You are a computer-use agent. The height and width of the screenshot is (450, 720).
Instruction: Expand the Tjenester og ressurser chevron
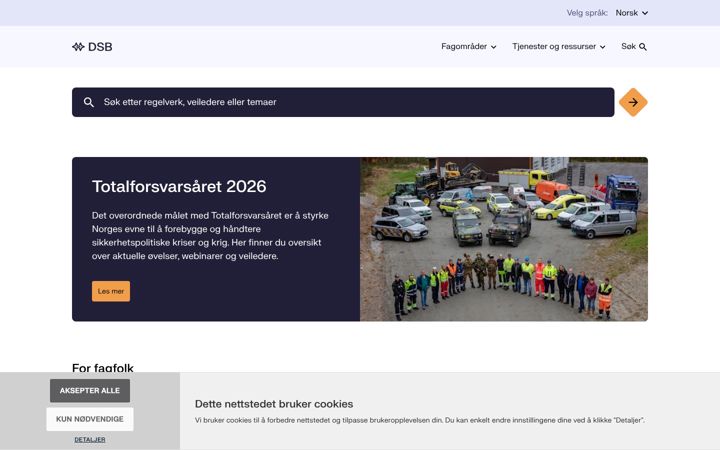(602, 47)
